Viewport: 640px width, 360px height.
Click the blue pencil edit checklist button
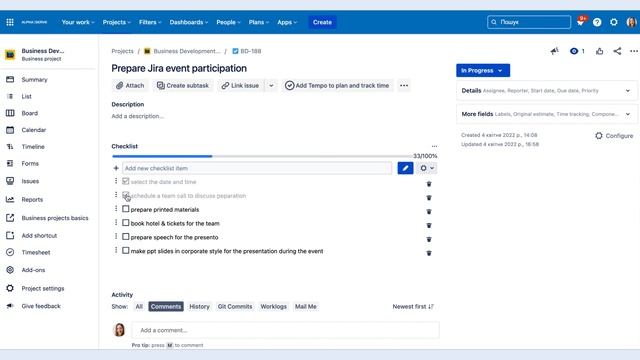point(405,168)
